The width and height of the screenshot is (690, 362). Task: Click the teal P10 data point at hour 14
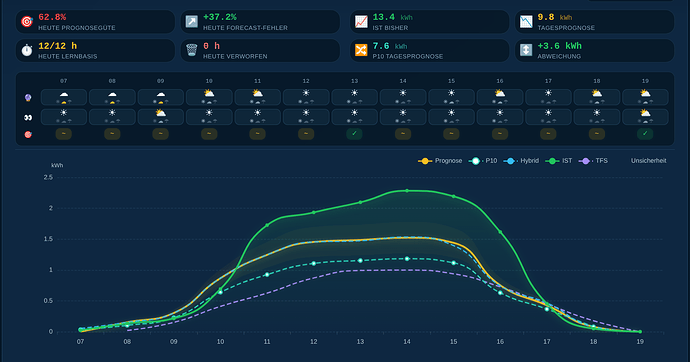point(407,259)
